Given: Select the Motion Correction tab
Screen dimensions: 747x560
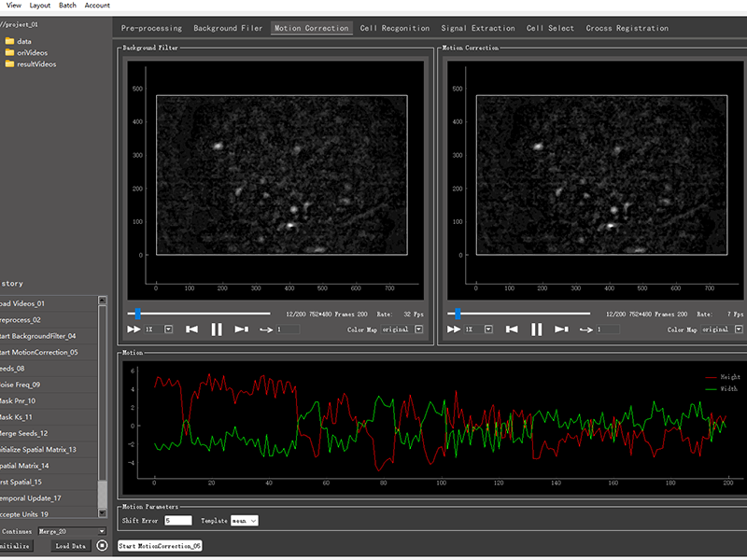Looking at the screenshot, I should [x=312, y=28].
